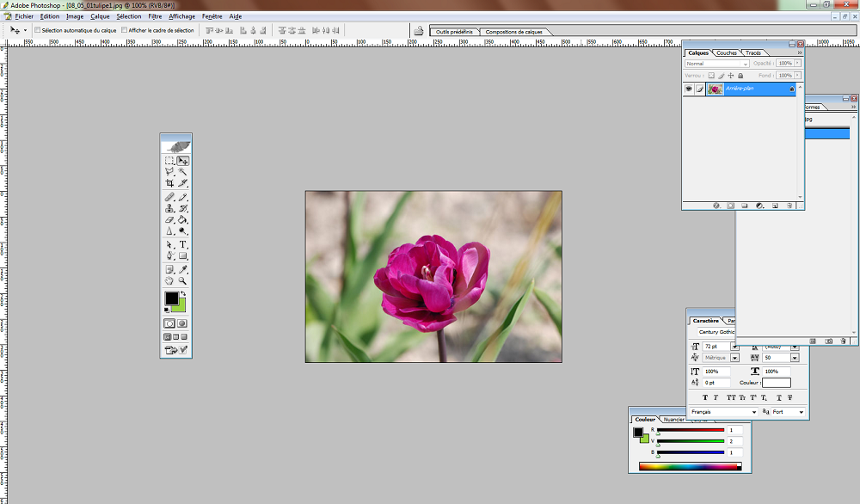860x504 pixels.
Task: Switch to Standard edit mode in toolbox
Action: [x=169, y=323]
